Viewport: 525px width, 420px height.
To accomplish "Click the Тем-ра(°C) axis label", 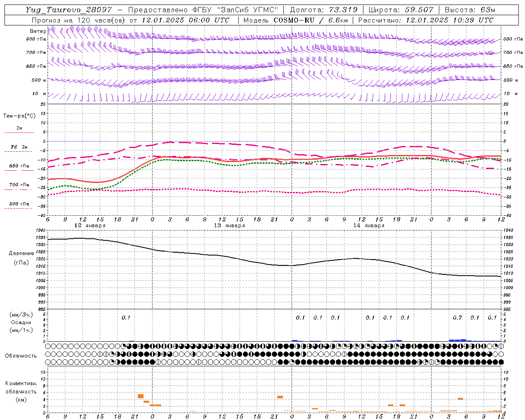I will [19, 116].
